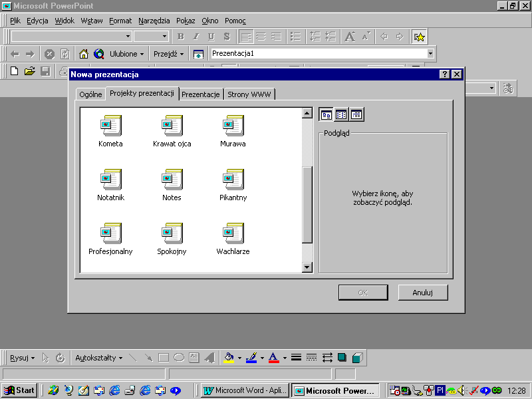Select the Notatnik template icon
The height and width of the screenshot is (399, 532).
pyautogui.click(x=110, y=179)
